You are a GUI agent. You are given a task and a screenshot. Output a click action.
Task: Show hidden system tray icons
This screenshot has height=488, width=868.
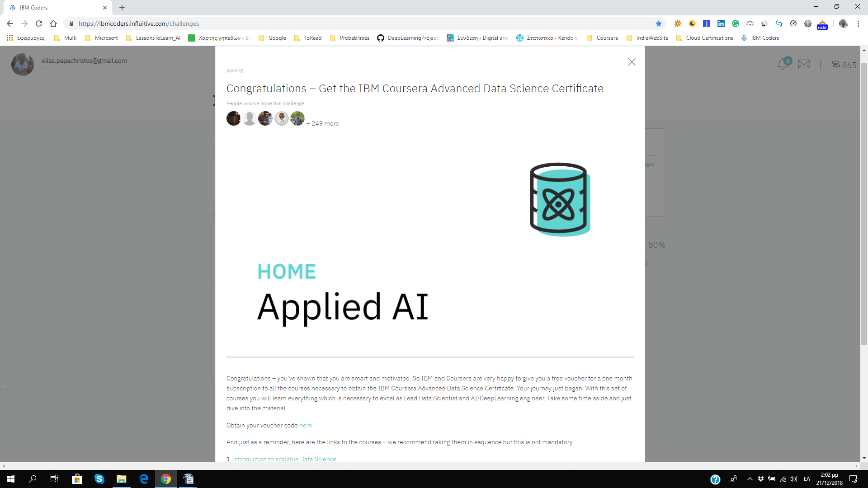[750, 479]
